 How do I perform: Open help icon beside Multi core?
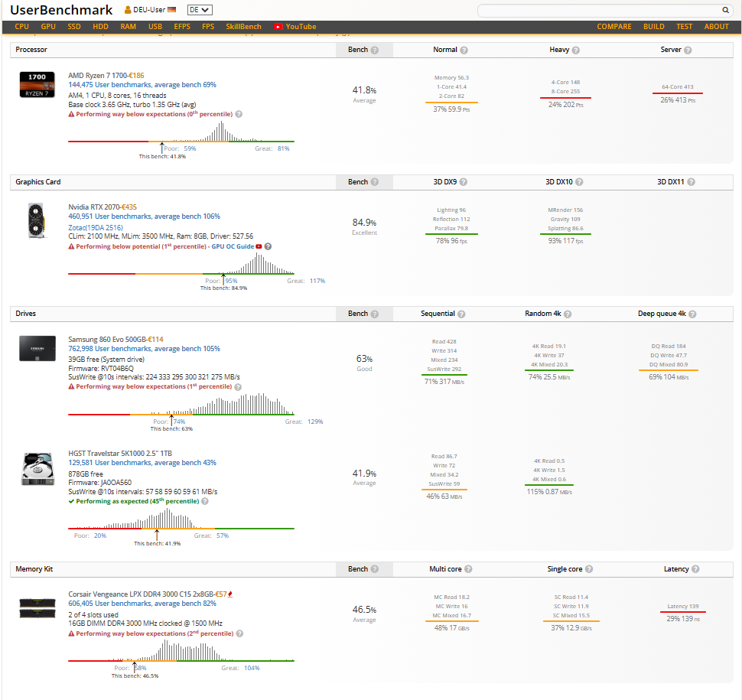468,569
